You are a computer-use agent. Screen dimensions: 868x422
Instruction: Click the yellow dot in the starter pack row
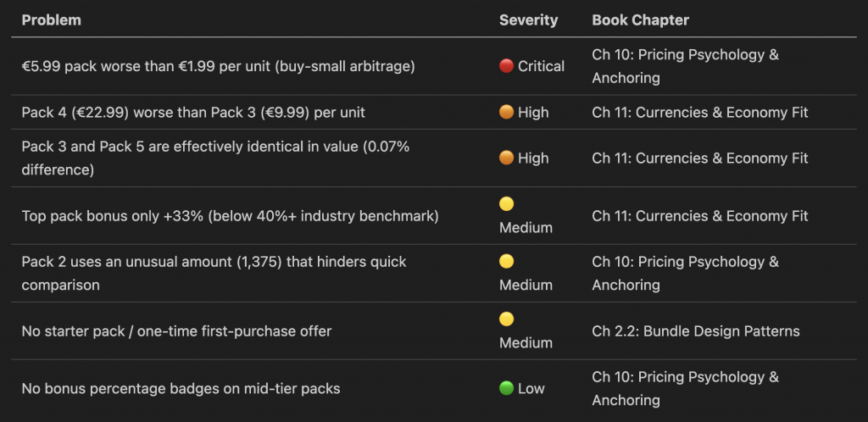tap(507, 319)
